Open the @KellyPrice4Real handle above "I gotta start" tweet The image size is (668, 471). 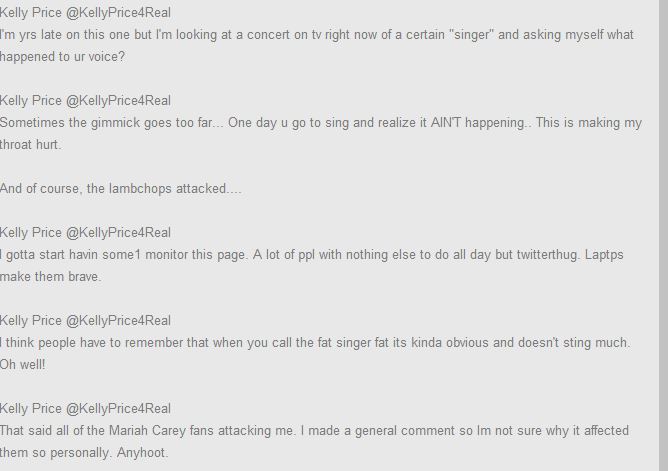119,232
